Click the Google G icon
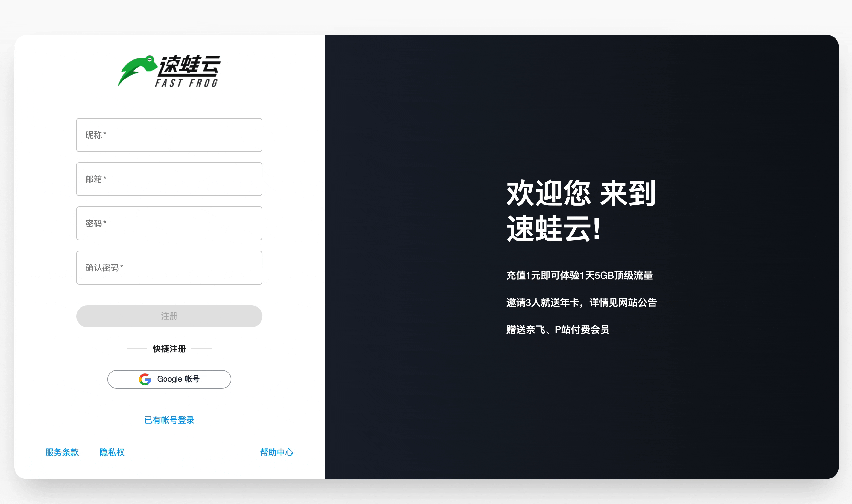 [x=145, y=379]
